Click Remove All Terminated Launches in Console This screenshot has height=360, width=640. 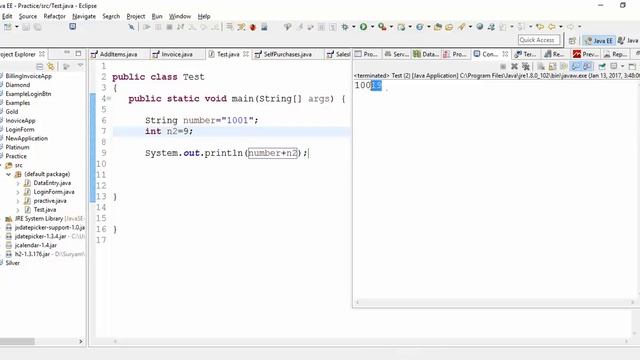point(526,66)
